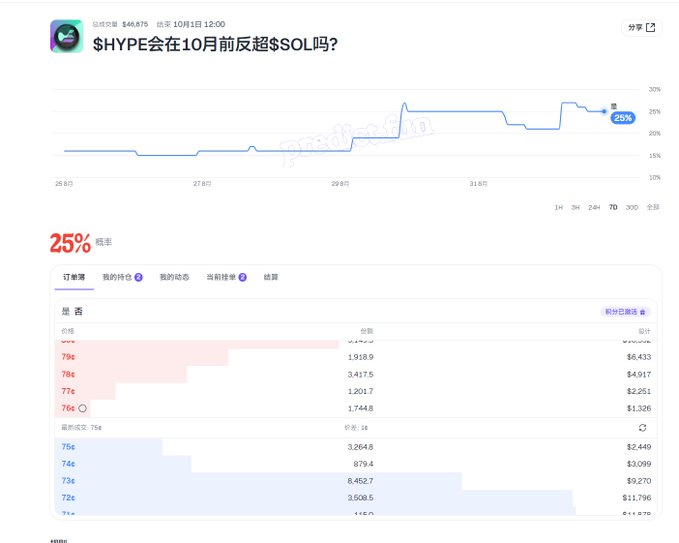Click the 10月1日 12:00 end time

tap(199, 24)
